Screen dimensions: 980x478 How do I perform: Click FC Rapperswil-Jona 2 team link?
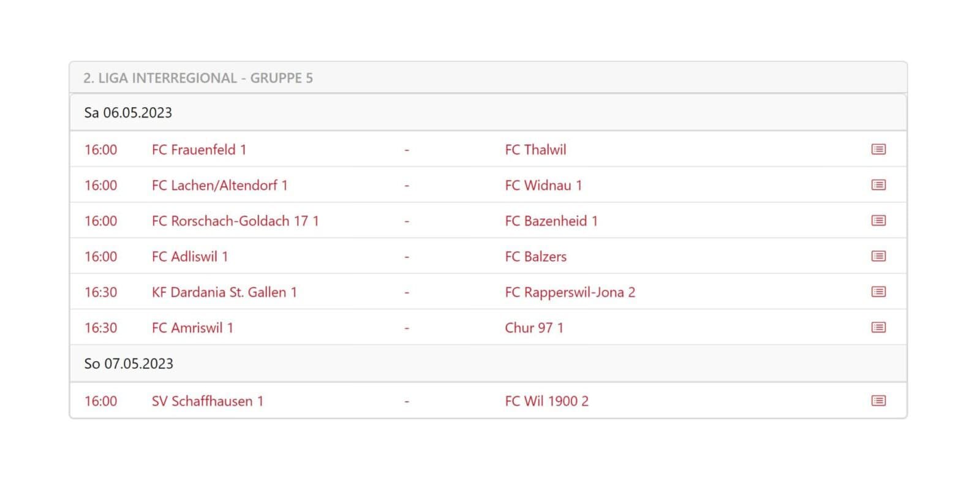coord(570,292)
